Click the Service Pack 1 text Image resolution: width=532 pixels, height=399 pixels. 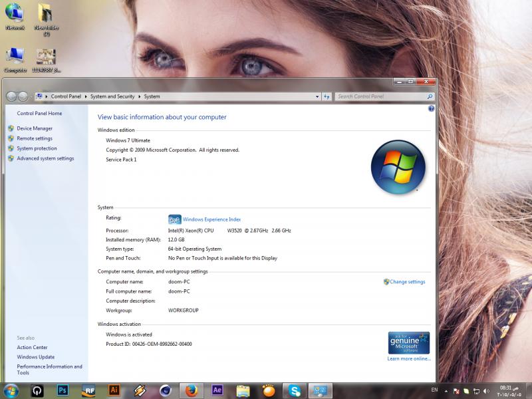click(x=121, y=160)
